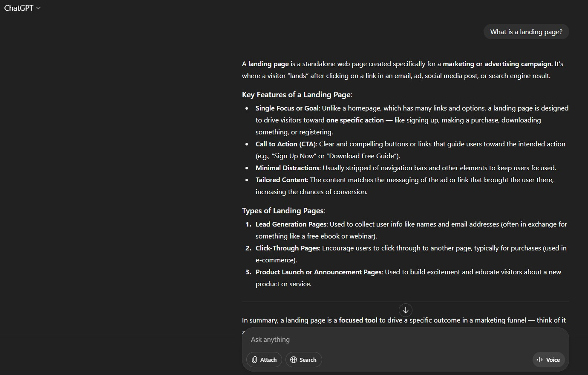
Task: Open the ChatGPT model selector dropdown
Action: 22,8
